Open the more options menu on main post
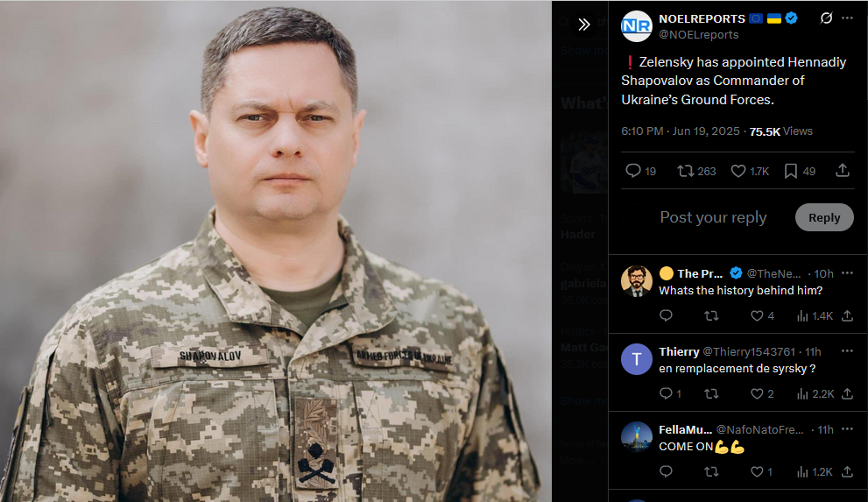The image size is (868, 502). tap(847, 18)
